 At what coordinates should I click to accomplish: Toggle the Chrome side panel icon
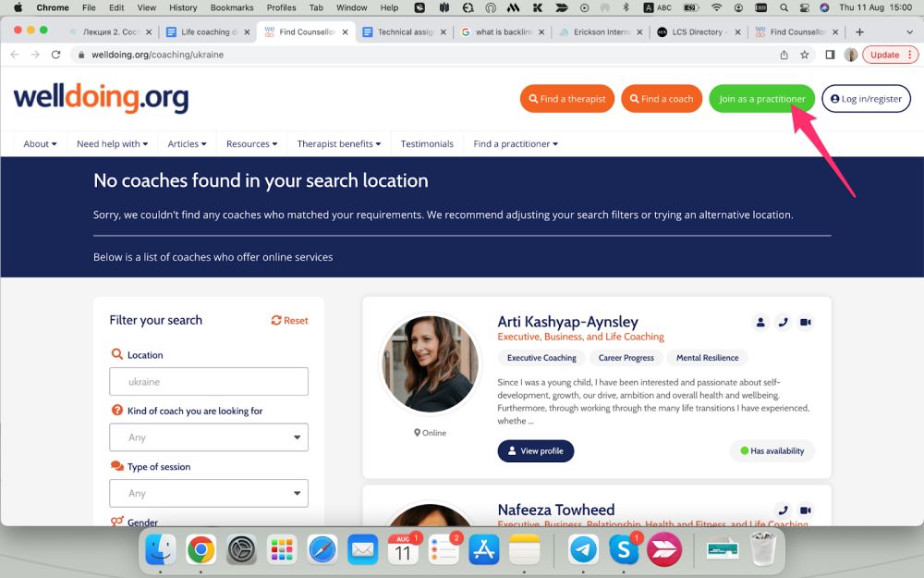[x=830, y=55]
